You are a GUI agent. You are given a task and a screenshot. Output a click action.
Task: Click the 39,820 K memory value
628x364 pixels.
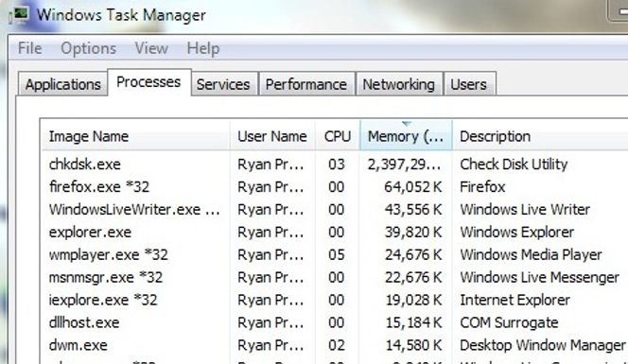point(413,233)
